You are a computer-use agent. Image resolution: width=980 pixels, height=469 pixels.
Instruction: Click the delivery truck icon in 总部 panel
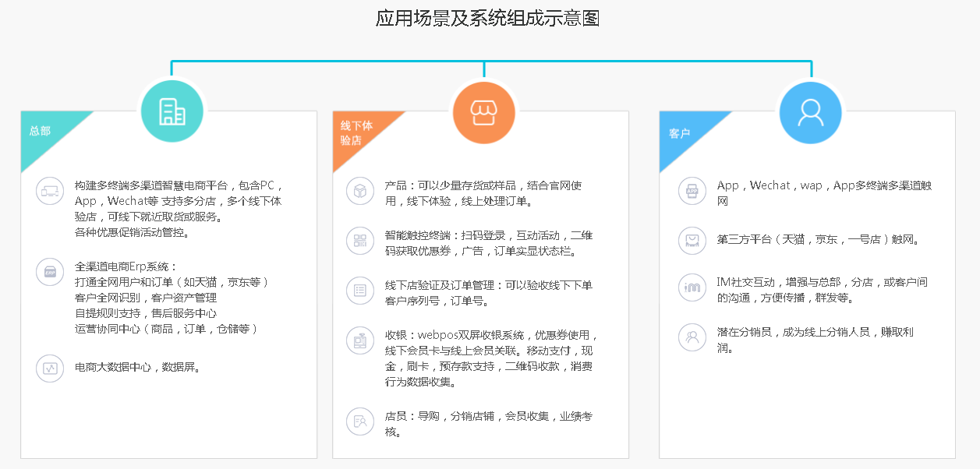(x=50, y=191)
